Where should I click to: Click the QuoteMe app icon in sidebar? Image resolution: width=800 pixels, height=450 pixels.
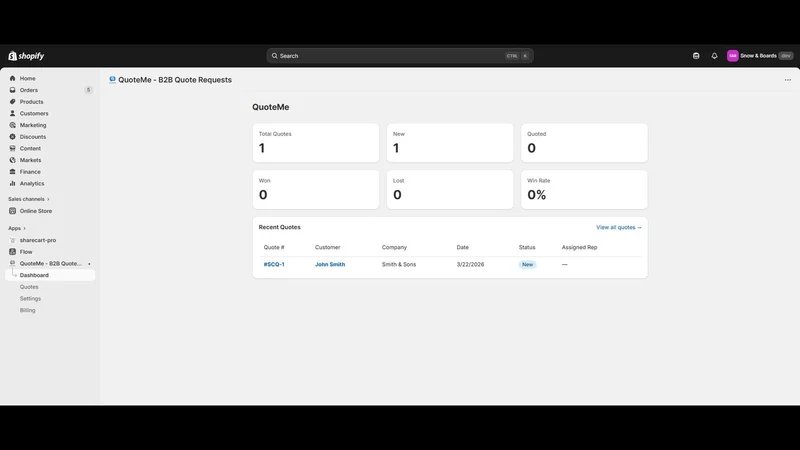pyautogui.click(x=12, y=263)
